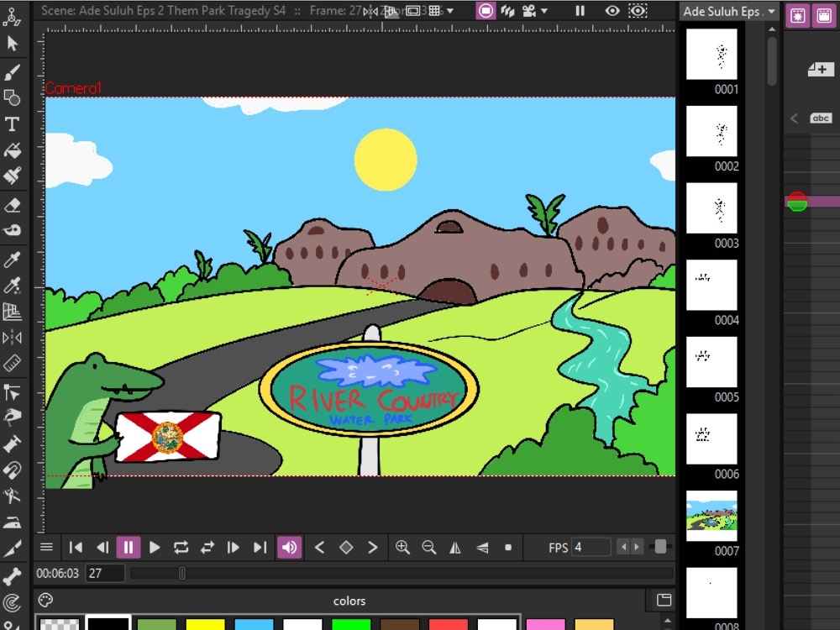Viewport: 840px width, 630px height.
Task: Select the yellow color swatch
Action: point(205,624)
